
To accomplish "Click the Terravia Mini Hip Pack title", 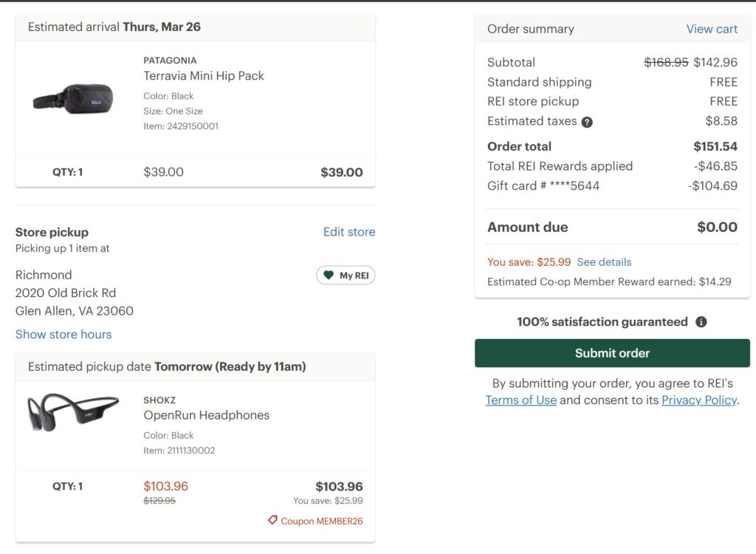I will point(204,75).
